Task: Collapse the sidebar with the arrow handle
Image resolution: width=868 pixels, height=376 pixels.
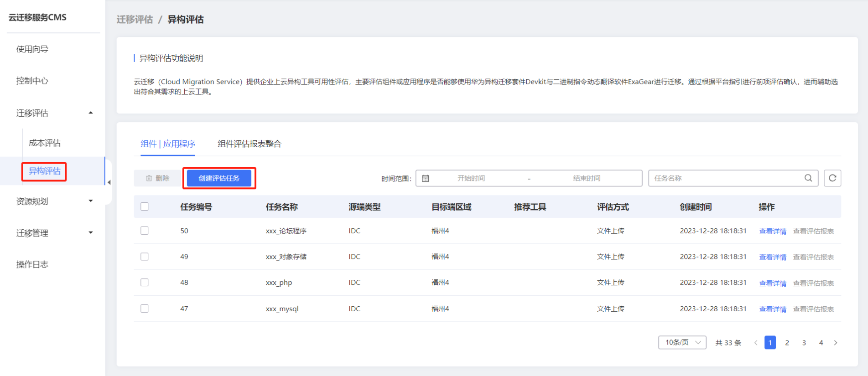Action: pyautogui.click(x=109, y=182)
